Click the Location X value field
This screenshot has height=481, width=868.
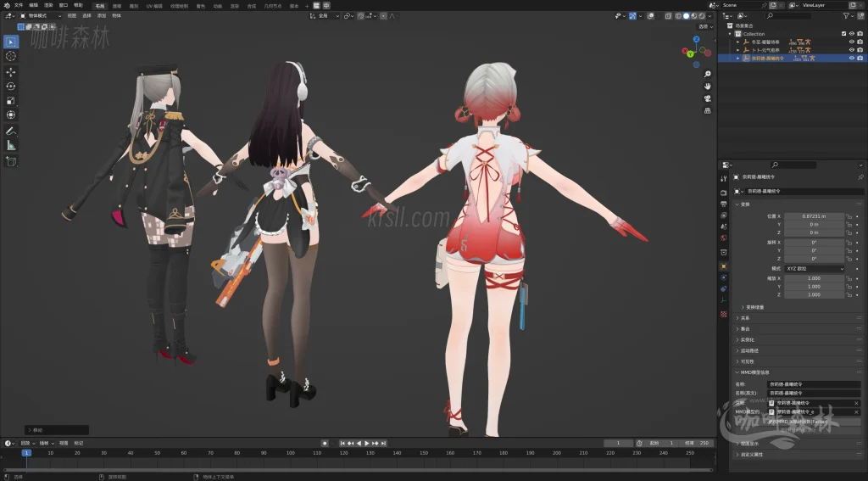pyautogui.click(x=814, y=216)
